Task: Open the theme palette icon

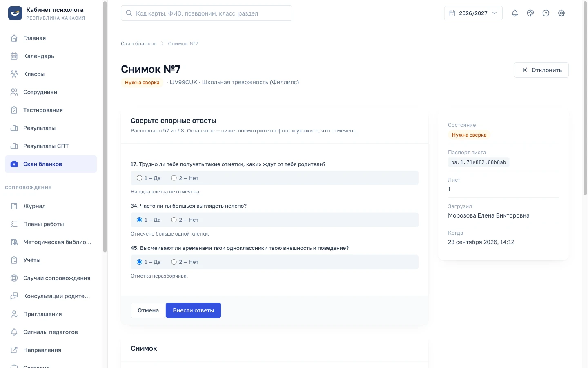Action: coord(530,13)
